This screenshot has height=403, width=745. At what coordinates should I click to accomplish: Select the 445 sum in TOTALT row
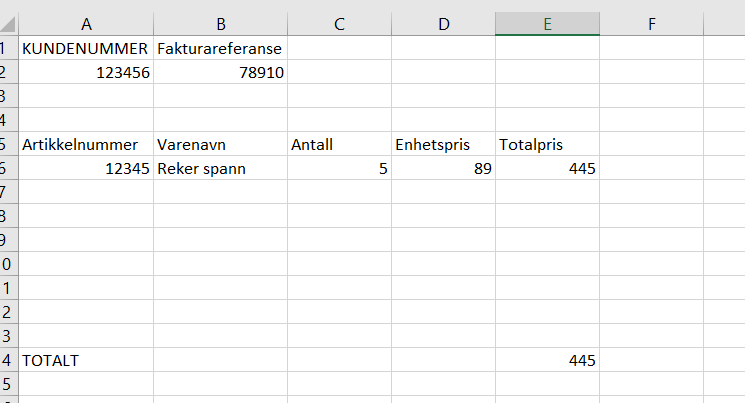(x=547, y=360)
